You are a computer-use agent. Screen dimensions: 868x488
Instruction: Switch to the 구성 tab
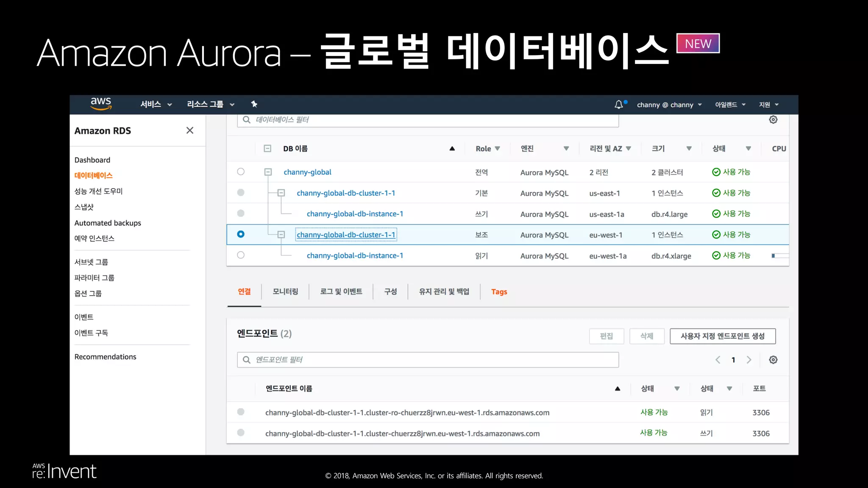(x=390, y=291)
